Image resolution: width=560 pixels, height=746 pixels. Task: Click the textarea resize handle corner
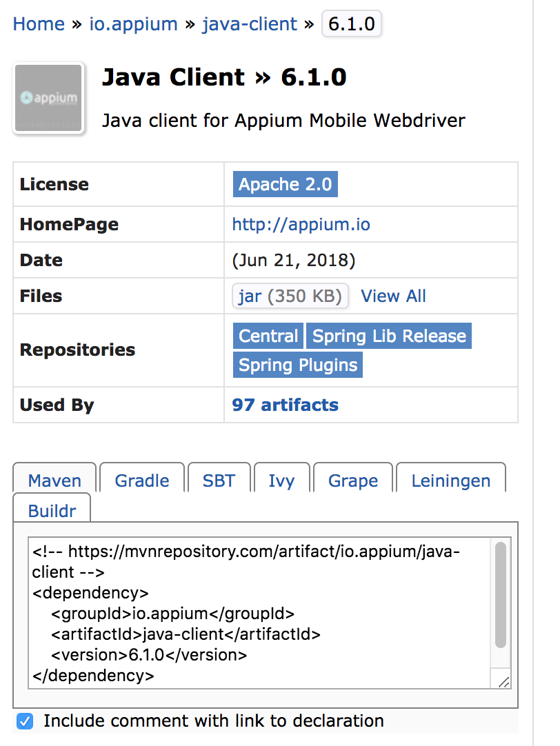[x=503, y=683]
